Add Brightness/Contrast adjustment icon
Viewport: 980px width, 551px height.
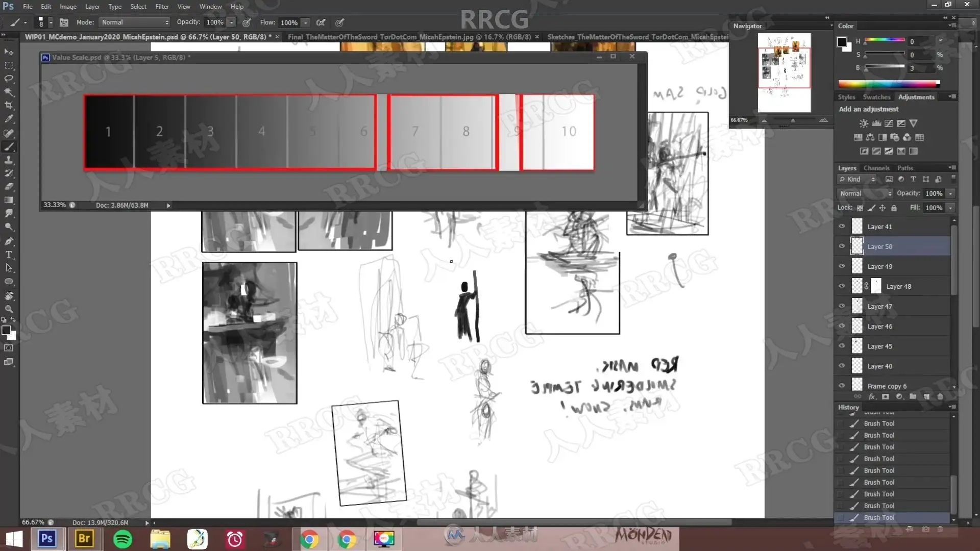pyautogui.click(x=864, y=123)
